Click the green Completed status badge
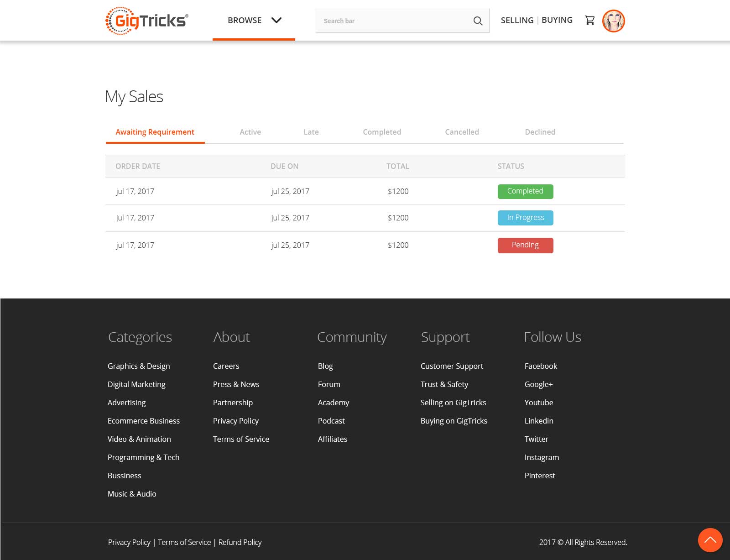The image size is (730, 560). 525,191
